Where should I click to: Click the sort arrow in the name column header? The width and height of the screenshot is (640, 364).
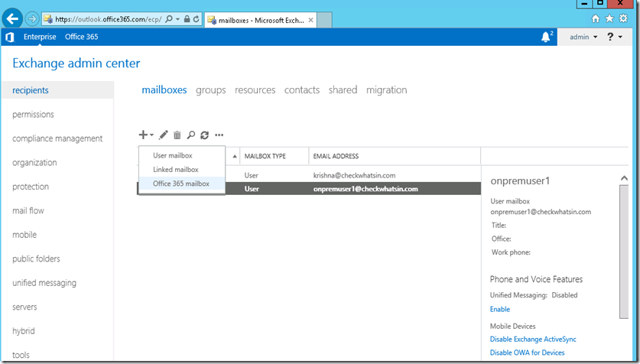click(x=234, y=156)
